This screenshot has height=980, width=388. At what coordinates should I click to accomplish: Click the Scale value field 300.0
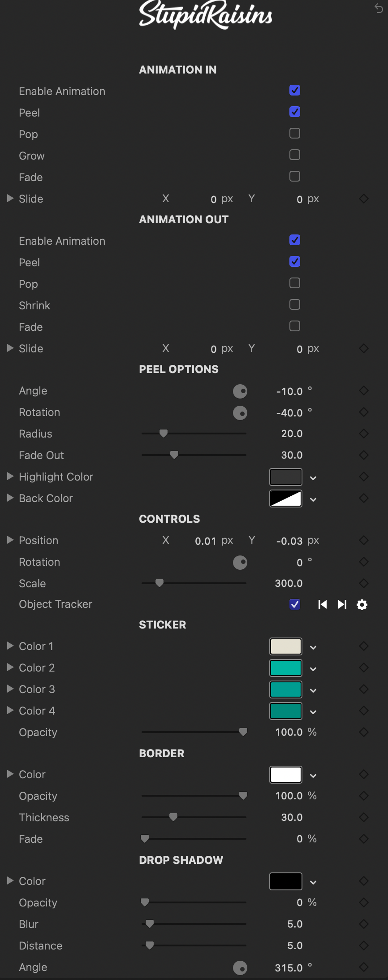pos(289,583)
